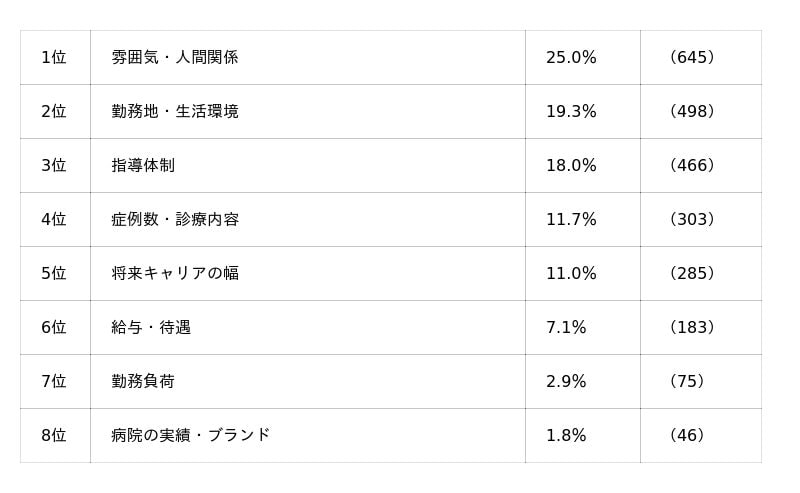Click the 勤務地・生活環境 row label
800x493 pixels.
click(x=175, y=112)
